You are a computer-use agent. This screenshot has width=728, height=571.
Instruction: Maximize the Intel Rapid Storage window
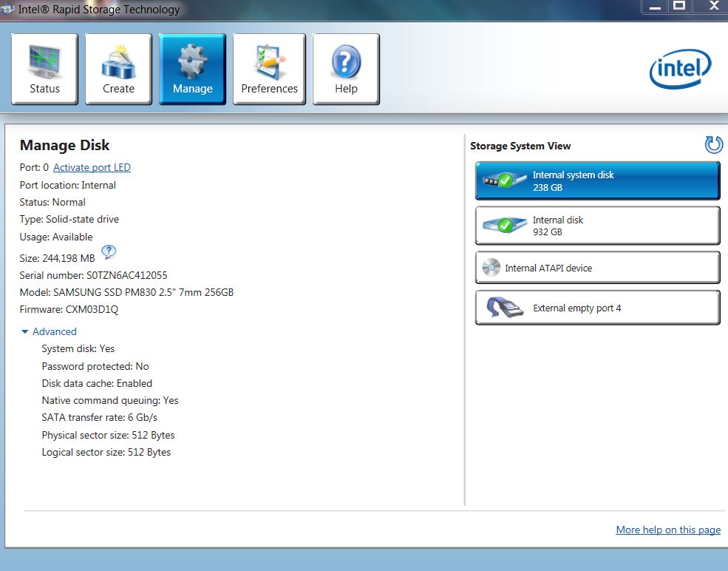(679, 7)
